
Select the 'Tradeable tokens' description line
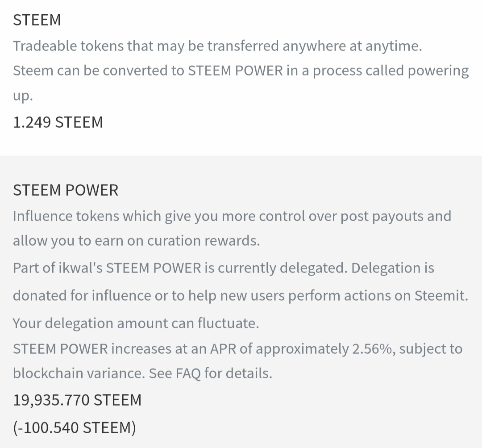[217, 46]
